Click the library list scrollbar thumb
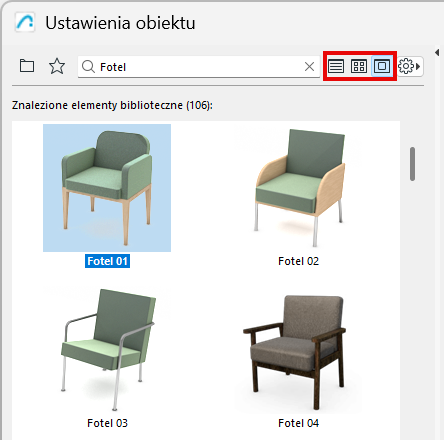 413,164
